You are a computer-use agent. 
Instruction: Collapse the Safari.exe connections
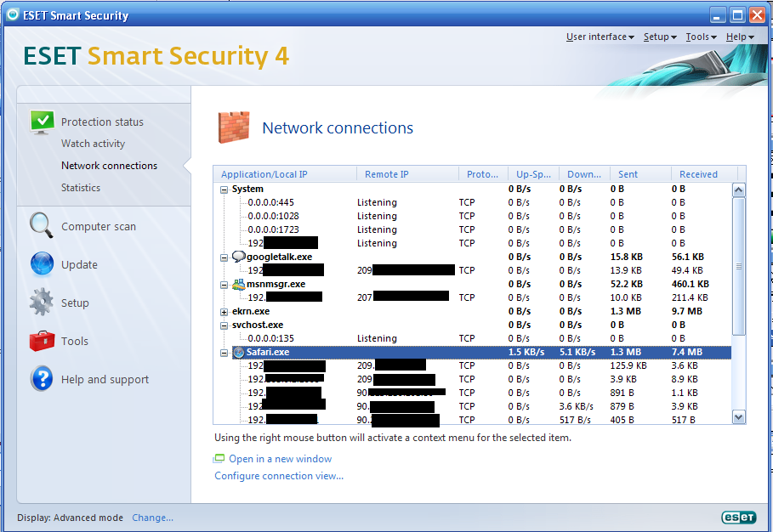[x=225, y=353]
